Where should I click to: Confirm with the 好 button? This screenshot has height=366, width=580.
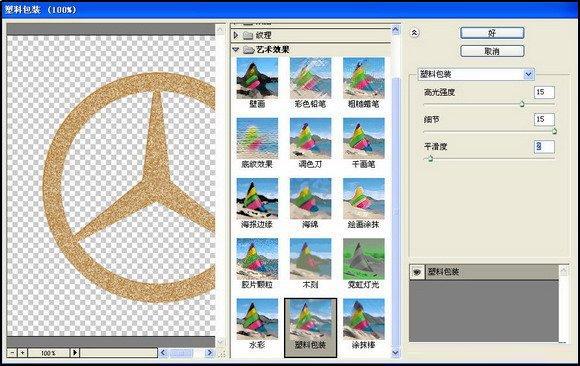(492, 33)
